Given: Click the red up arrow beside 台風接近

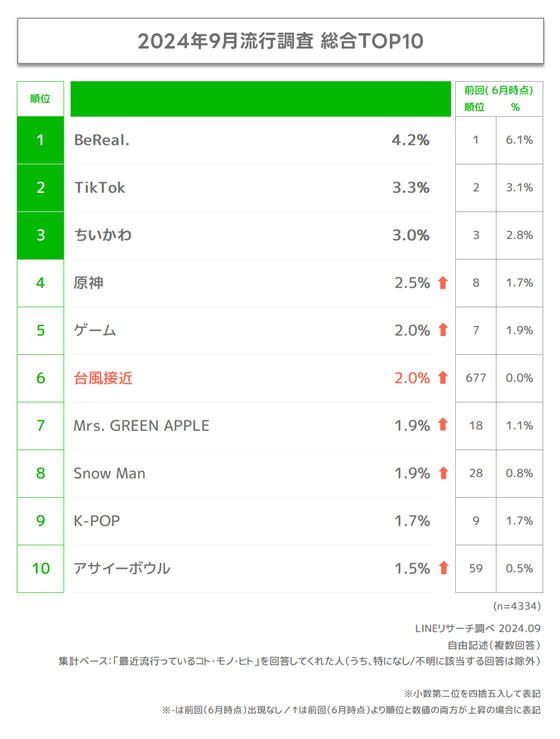Looking at the screenshot, I should pos(443,378).
